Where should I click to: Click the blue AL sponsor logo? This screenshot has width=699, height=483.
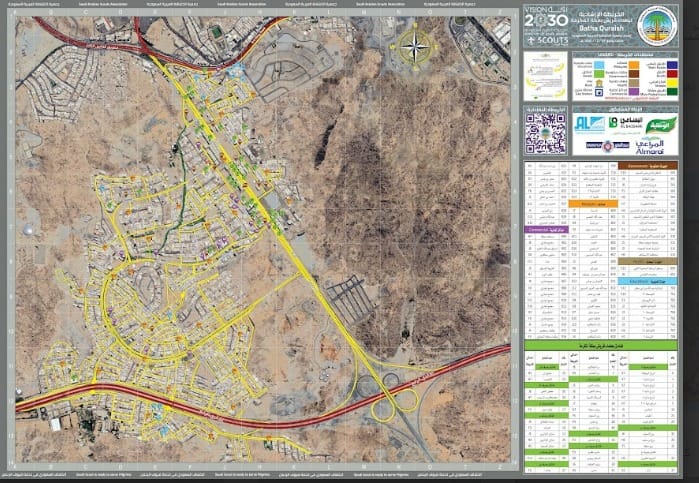(x=585, y=125)
